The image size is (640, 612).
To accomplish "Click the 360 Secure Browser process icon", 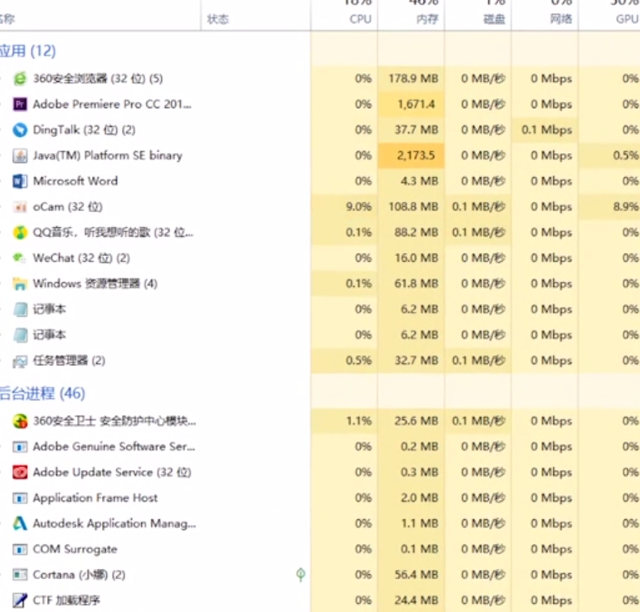I will coord(20,78).
